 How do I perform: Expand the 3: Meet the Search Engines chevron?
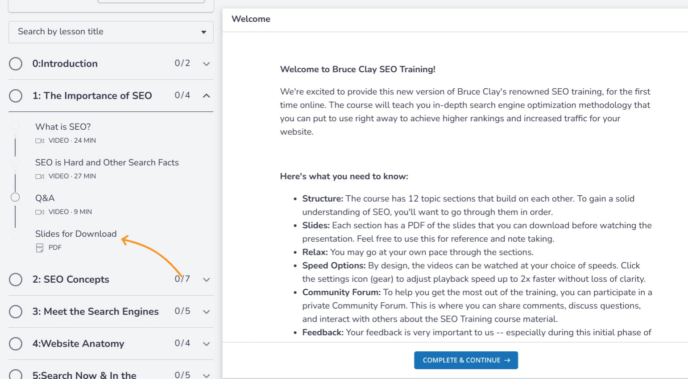(206, 311)
